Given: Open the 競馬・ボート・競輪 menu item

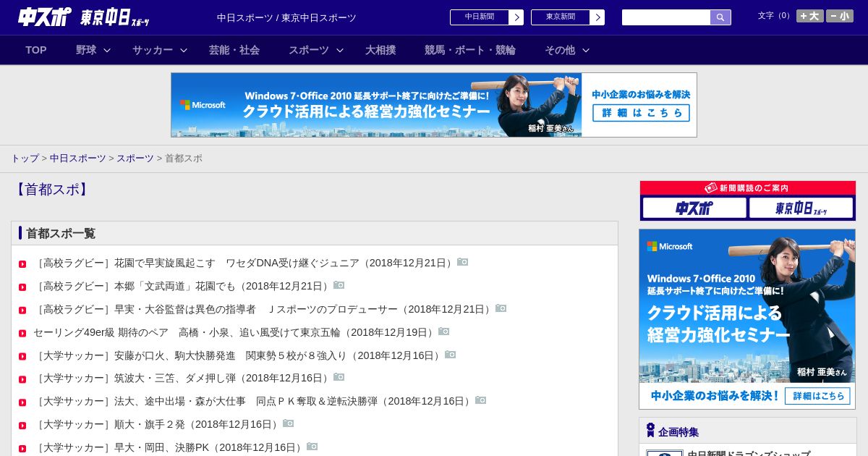Looking at the screenshot, I should coord(470,50).
